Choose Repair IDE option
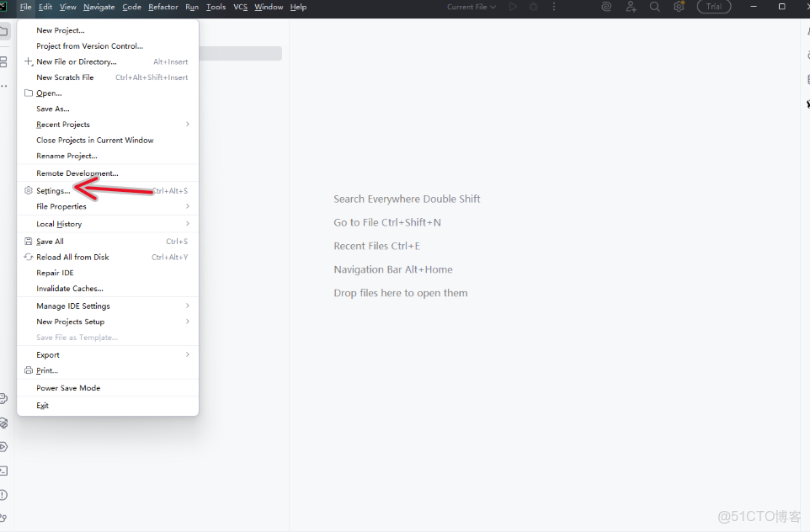Viewport: 810px width, 532px height. click(x=108, y=273)
